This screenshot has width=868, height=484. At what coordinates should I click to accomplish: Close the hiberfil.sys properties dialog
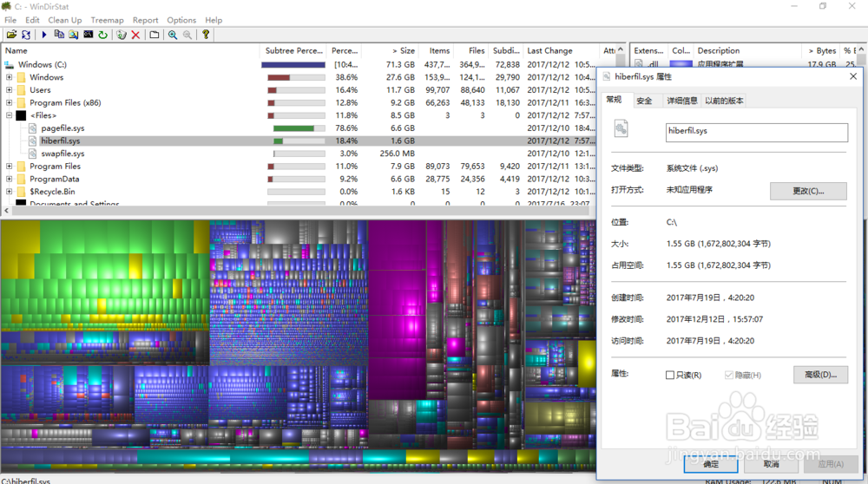pyautogui.click(x=853, y=76)
